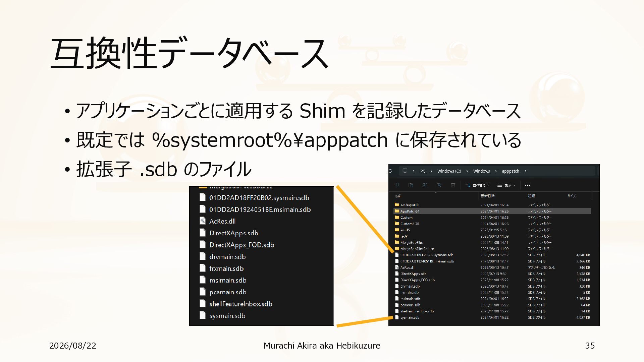This screenshot has height=362, width=644.
Task: Click the AcPluginDlls folder icon in Explorer
Action: pos(397,205)
